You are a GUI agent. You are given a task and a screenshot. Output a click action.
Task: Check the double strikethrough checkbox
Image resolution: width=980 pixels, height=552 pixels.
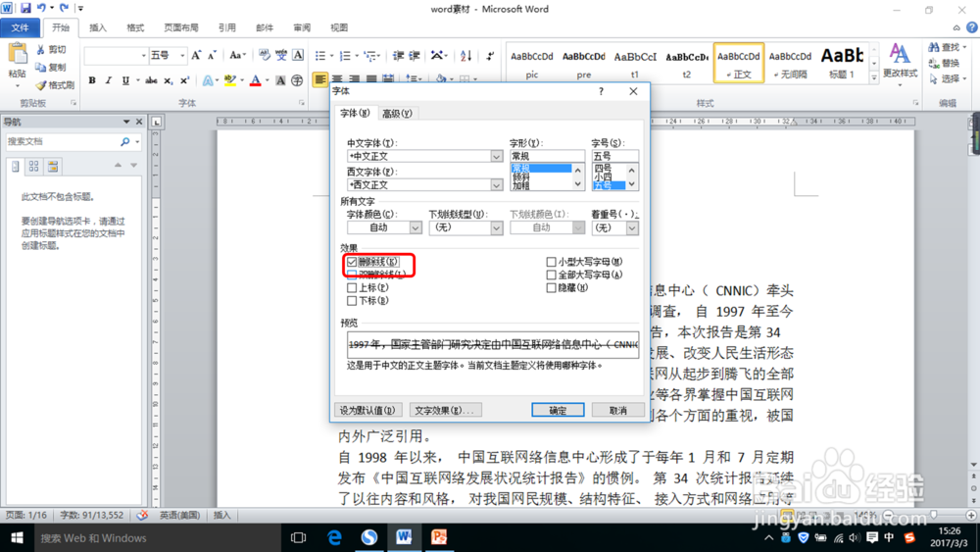tap(352, 275)
